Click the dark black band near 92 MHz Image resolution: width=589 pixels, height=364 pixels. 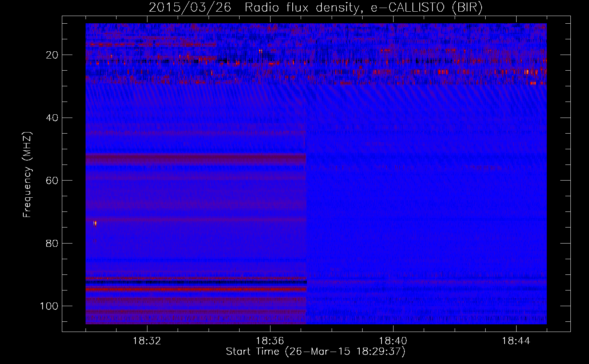point(196,282)
